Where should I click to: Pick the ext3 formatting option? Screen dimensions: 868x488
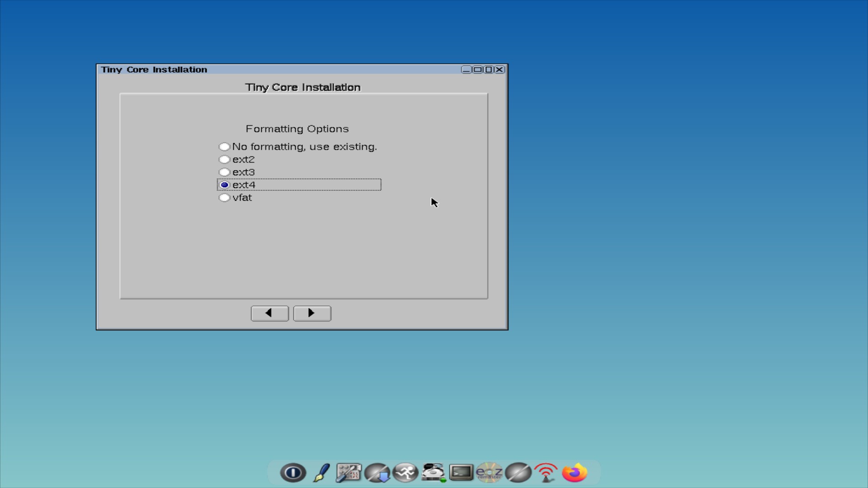pos(224,172)
